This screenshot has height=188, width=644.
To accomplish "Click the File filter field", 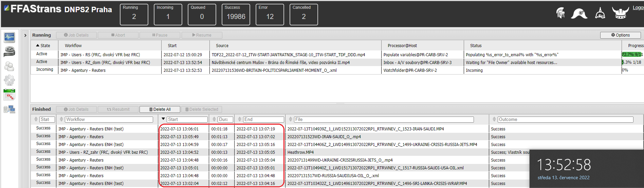I will (384, 120).
